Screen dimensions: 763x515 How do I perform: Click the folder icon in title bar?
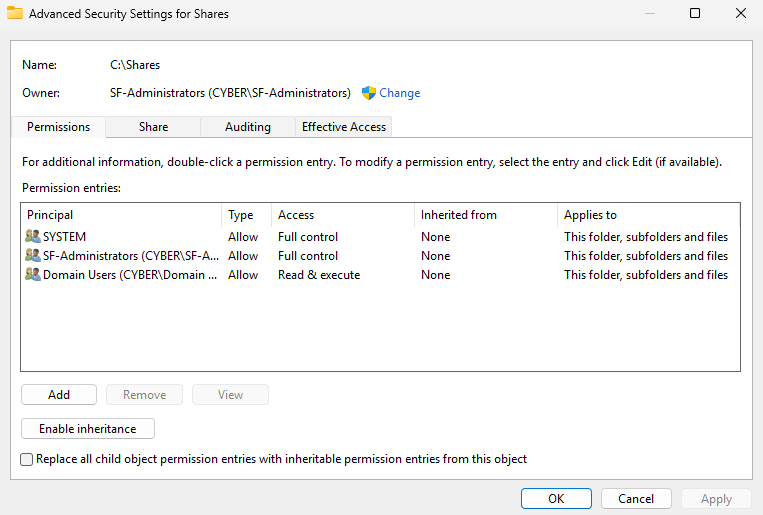point(15,14)
